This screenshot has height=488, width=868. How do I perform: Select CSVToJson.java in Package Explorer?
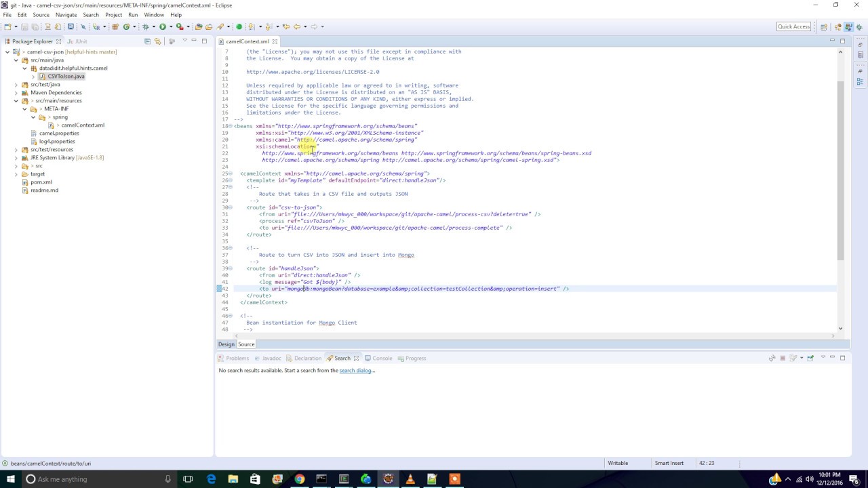click(x=66, y=77)
